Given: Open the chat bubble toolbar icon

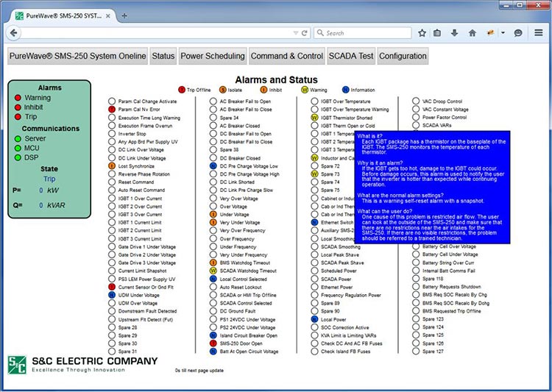Looking at the screenshot, I should point(518,32).
